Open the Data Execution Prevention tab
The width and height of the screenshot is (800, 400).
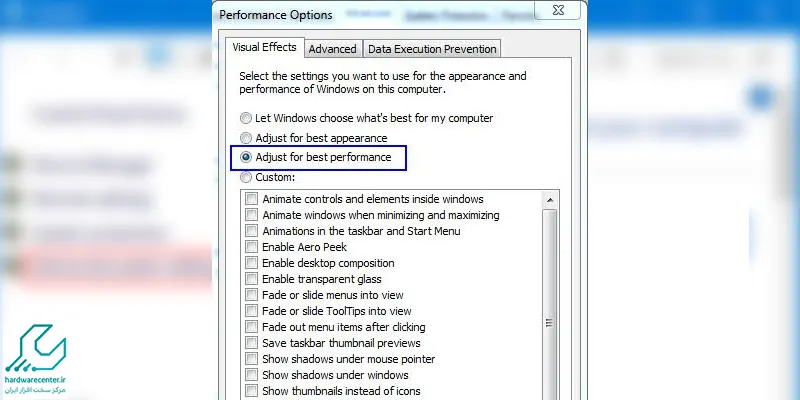click(x=431, y=49)
